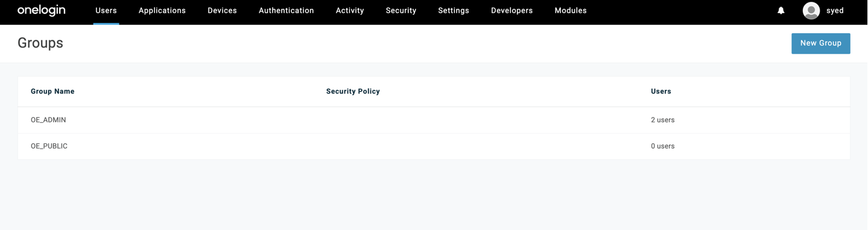Click the Users column header
This screenshot has height=230, width=868.
point(661,92)
